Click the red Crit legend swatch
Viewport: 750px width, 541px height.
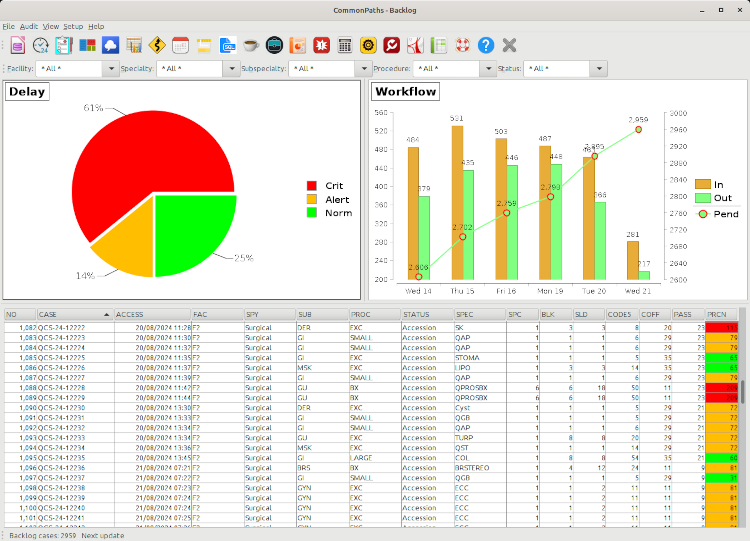click(x=312, y=186)
